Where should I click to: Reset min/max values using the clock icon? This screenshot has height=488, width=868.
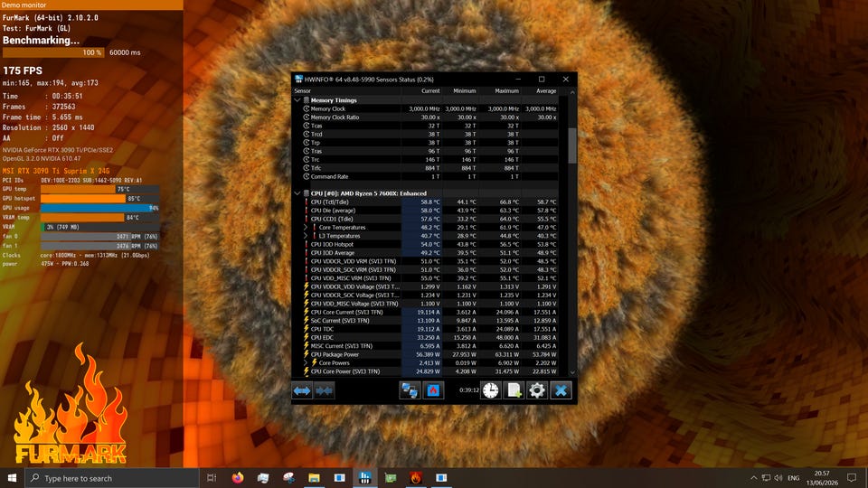click(490, 390)
